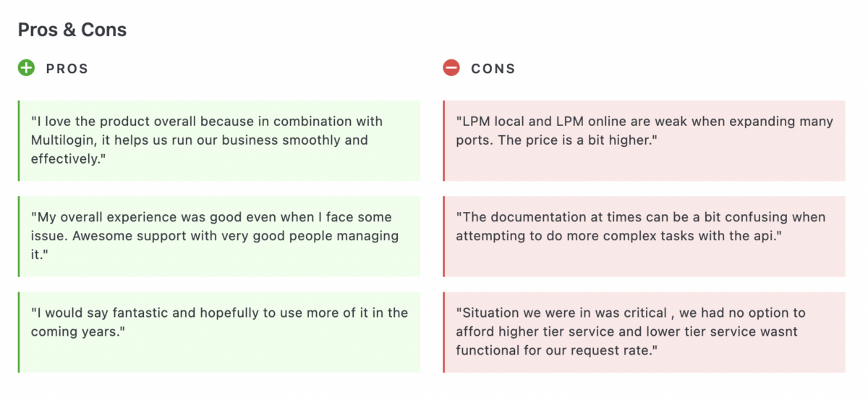The width and height of the screenshot is (868, 398).
Task: Click green left border of "fantastic" quote card
Action: [19, 332]
